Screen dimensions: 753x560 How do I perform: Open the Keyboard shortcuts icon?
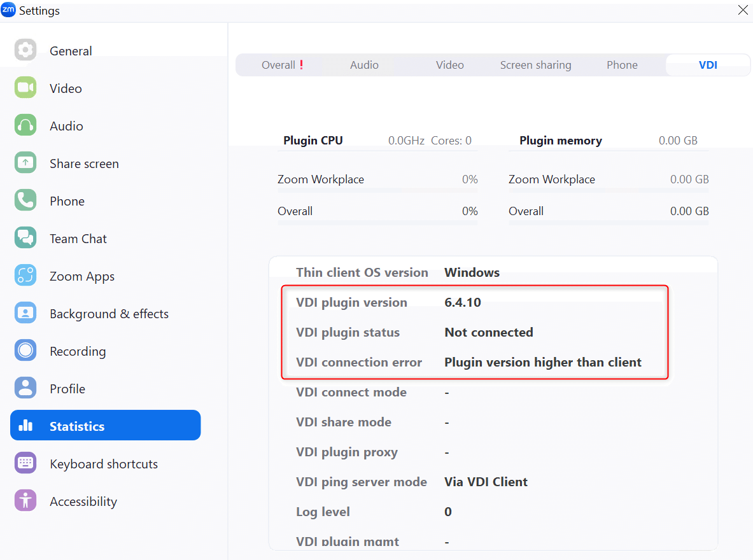click(x=25, y=463)
